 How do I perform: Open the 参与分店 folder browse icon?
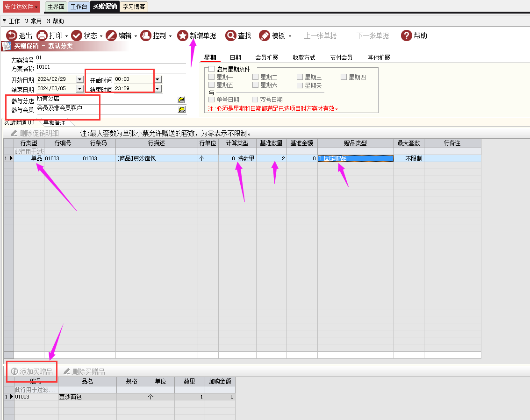pyautogui.click(x=181, y=100)
